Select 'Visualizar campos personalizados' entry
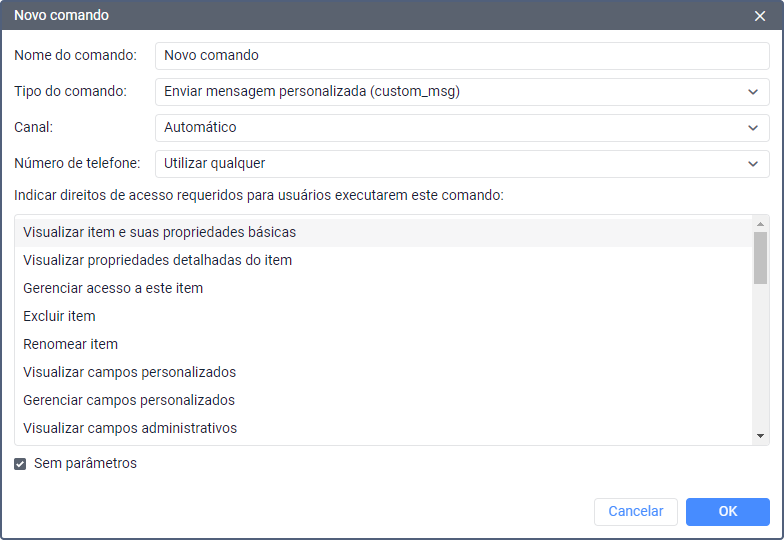The image size is (784, 540). coord(130,372)
